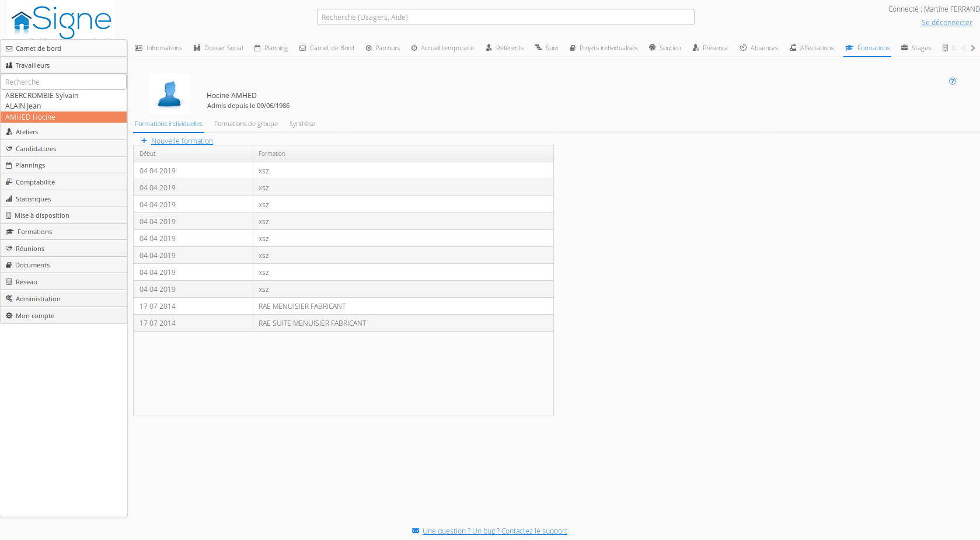Click the Réunions sidebar icon
Screen dimensions: 980x540
tap(9, 249)
